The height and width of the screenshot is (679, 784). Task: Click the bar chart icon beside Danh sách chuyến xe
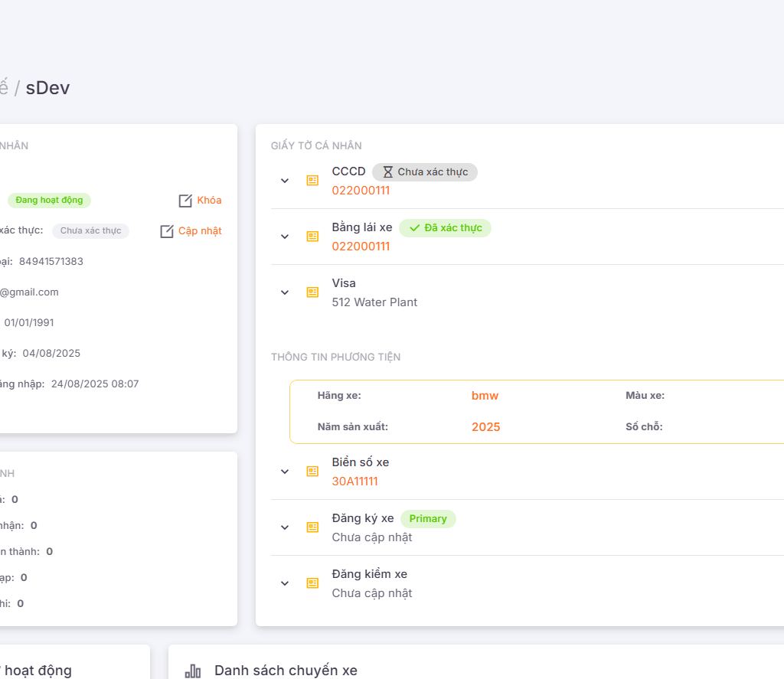coord(193,671)
